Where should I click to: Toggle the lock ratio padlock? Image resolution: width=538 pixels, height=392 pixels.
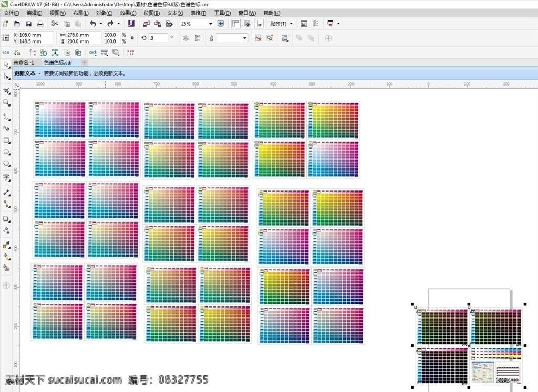click(x=132, y=38)
